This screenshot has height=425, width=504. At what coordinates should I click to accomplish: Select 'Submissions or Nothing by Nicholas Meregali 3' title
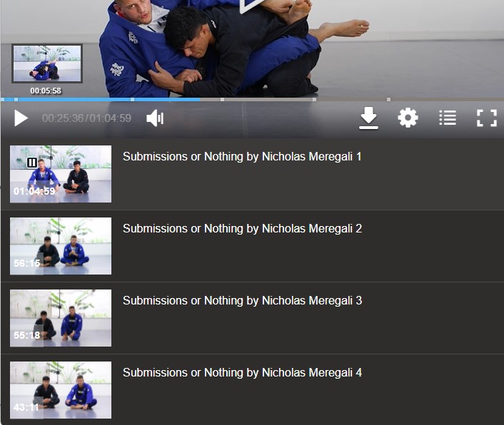pyautogui.click(x=242, y=301)
